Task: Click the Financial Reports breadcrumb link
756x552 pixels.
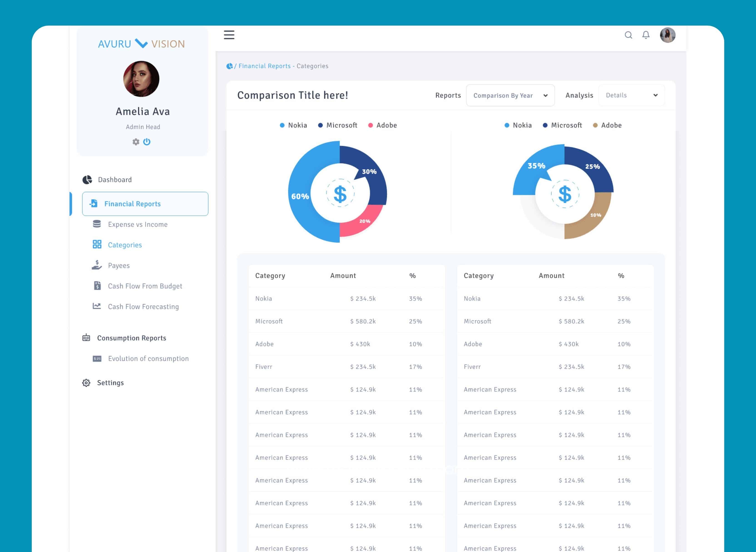Action: [x=264, y=66]
